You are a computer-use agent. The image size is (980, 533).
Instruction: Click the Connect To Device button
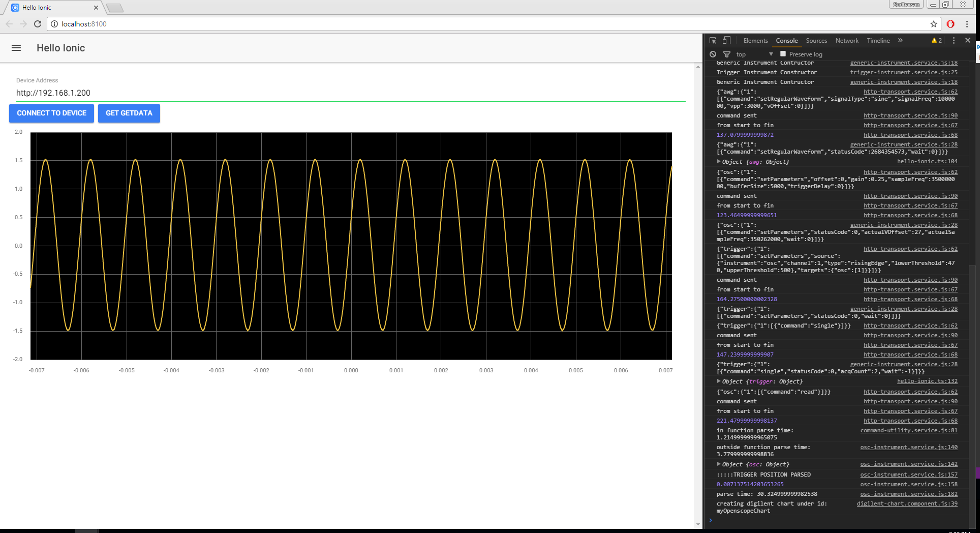pyautogui.click(x=51, y=113)
